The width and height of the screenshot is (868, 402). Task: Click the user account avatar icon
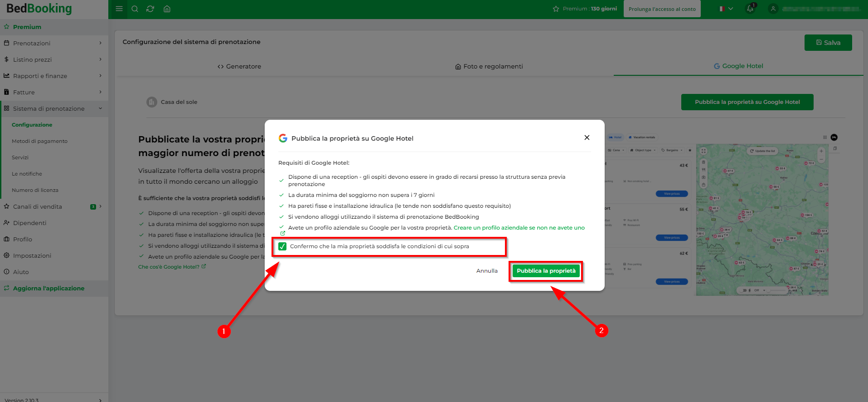point(773,9)
